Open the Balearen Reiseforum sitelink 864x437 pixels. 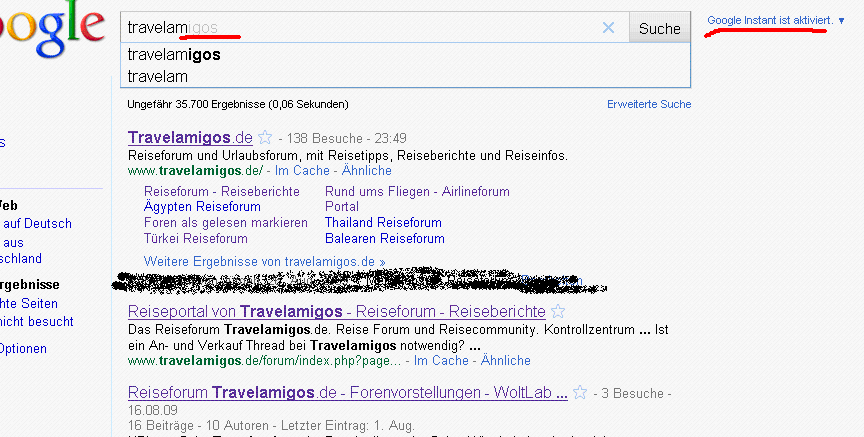coord(385,239)
